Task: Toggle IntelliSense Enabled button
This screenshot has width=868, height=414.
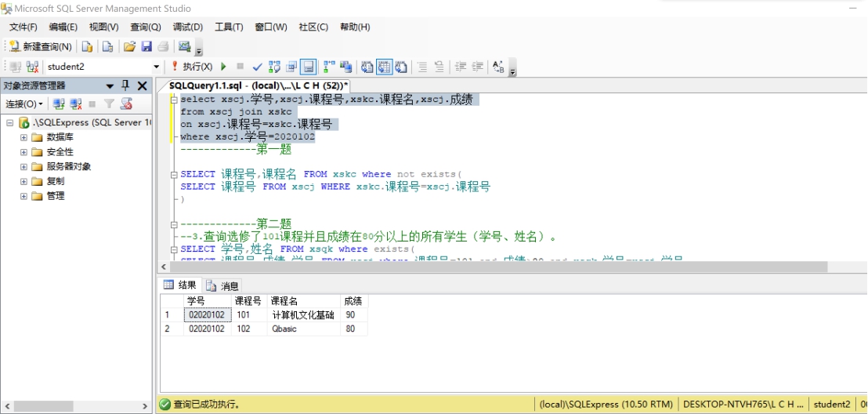Action: tap(309, 67)
